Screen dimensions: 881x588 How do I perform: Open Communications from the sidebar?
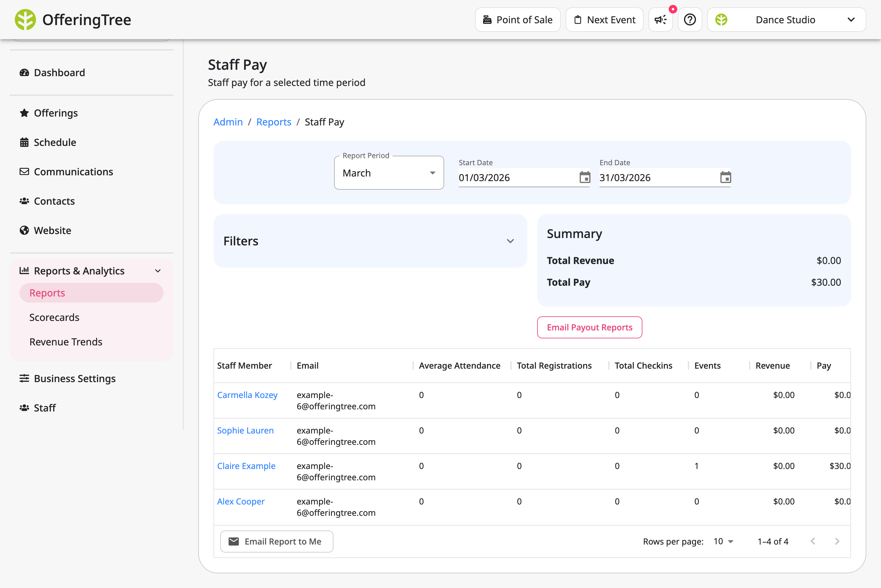point(73,172)
